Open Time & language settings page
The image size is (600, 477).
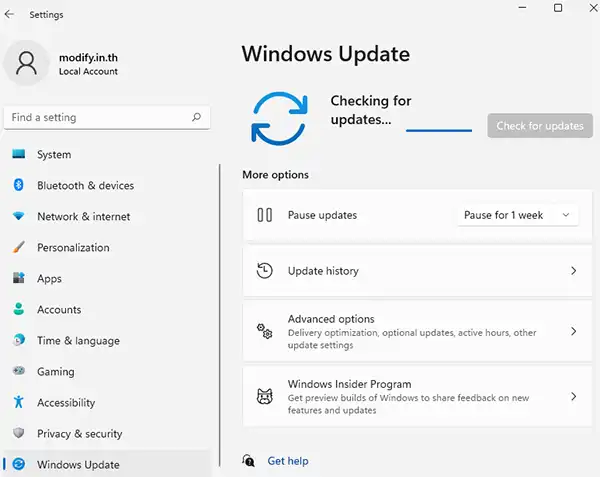click(77, 341)
